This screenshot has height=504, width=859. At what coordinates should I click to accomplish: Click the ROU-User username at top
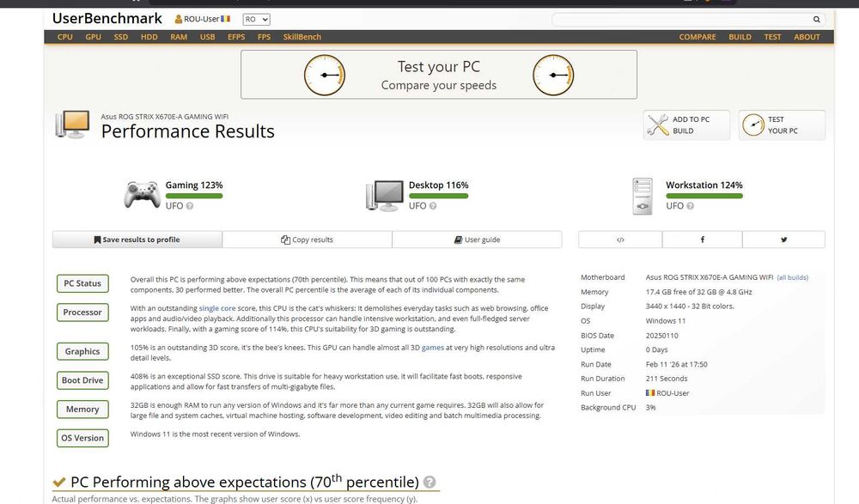pos(202,19)
